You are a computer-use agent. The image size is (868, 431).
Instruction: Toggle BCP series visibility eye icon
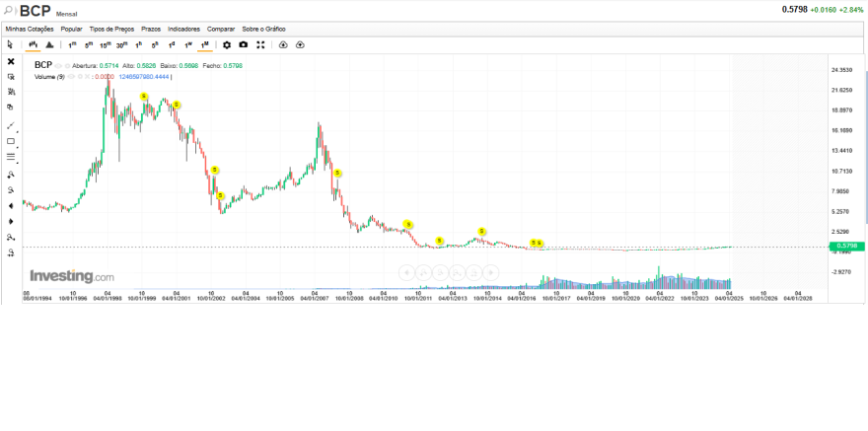click(x=58, y=65)
